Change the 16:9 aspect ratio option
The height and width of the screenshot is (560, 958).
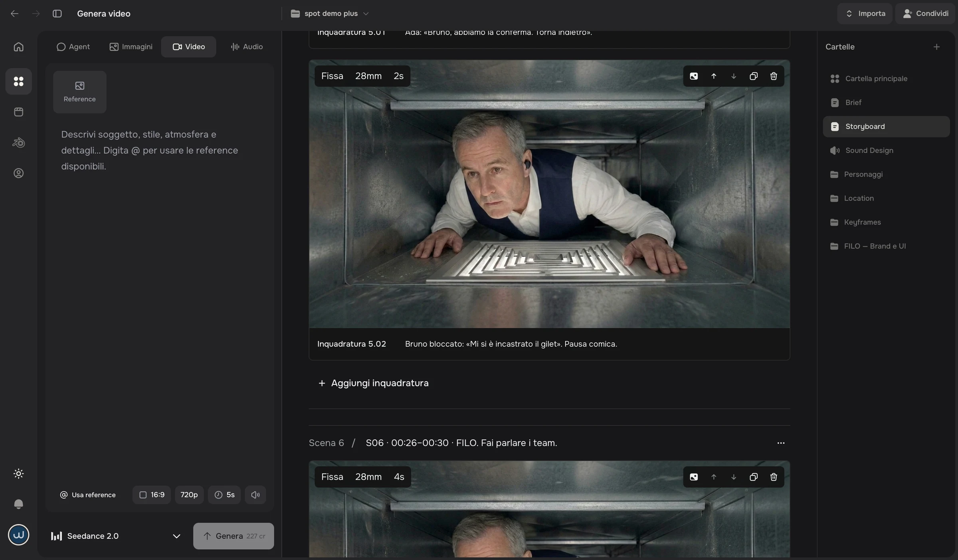click(152, 495)
